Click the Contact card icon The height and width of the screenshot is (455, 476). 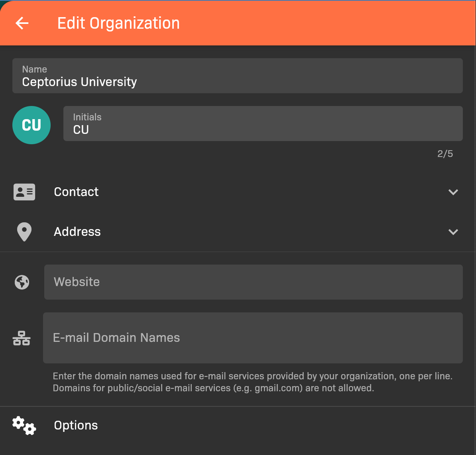pos(24,192)
